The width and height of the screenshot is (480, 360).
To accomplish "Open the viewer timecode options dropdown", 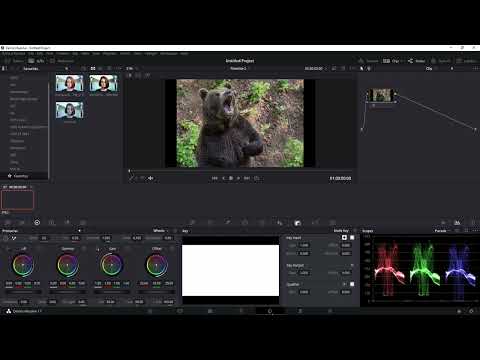I will coord(325,68).
